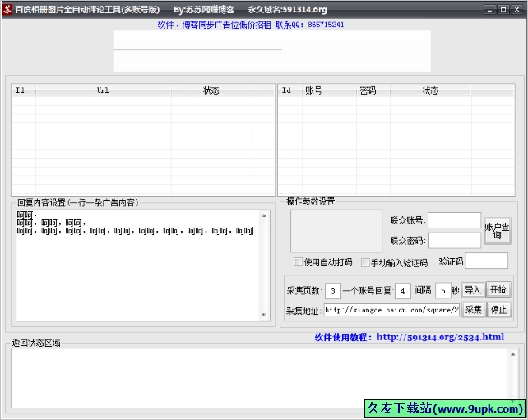Click the 密码 column header

(373, 90)
